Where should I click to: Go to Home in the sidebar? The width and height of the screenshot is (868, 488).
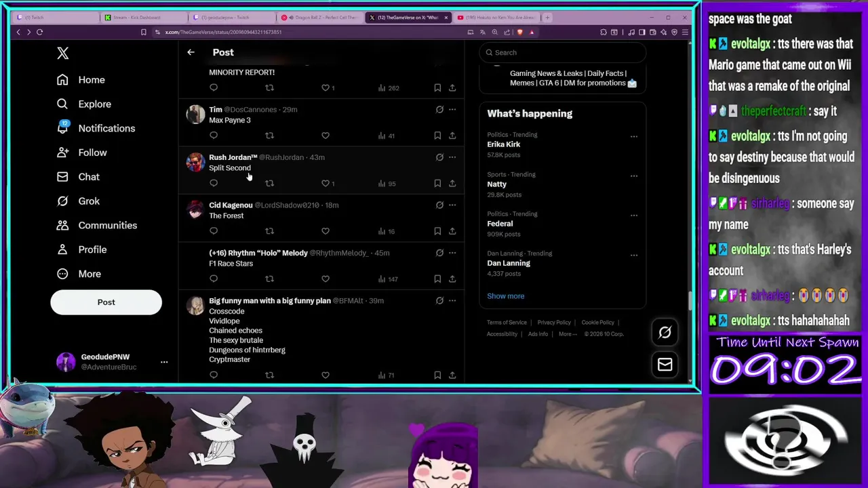pyautogui.click(x=81, y=80)
